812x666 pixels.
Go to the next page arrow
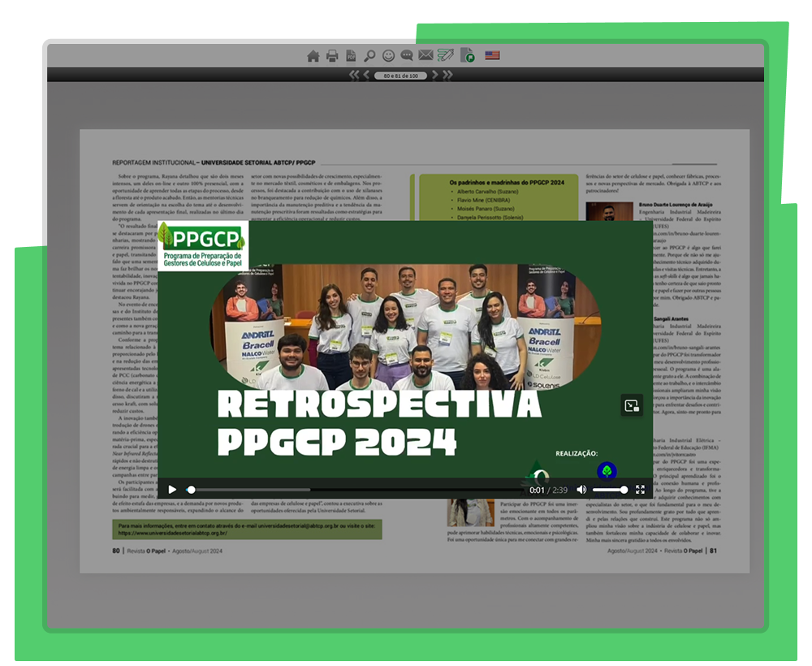(435, 75)
